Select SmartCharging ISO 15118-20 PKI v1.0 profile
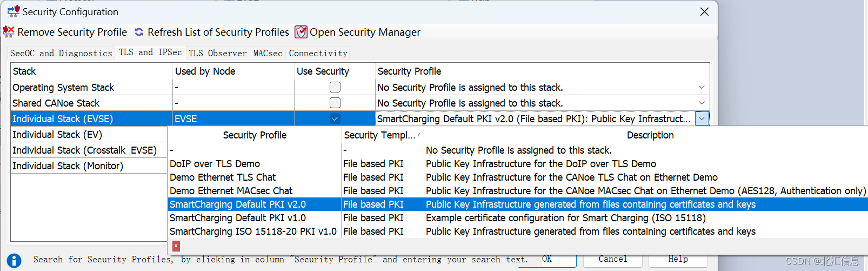The width and height of the screenshot is (868, 271). click(518, 231)
